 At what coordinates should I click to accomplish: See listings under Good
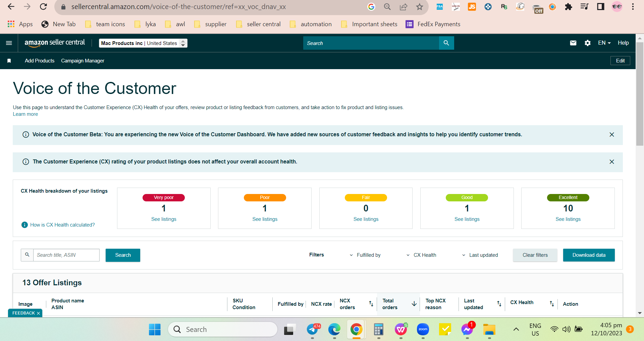click(467, 219)
